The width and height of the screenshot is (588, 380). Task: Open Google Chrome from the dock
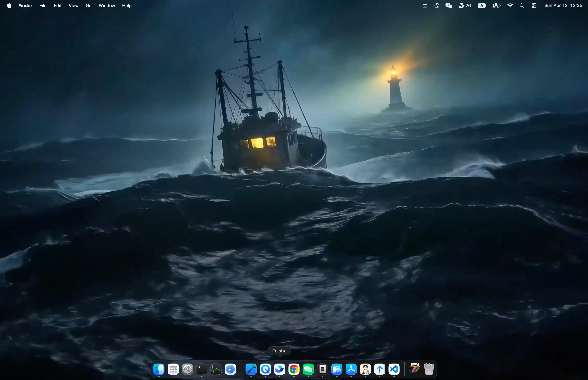[x=294, y=369]
